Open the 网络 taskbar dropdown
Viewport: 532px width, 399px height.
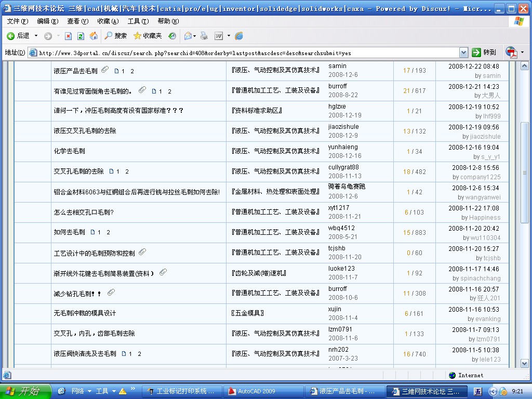(x=89, y=391)
